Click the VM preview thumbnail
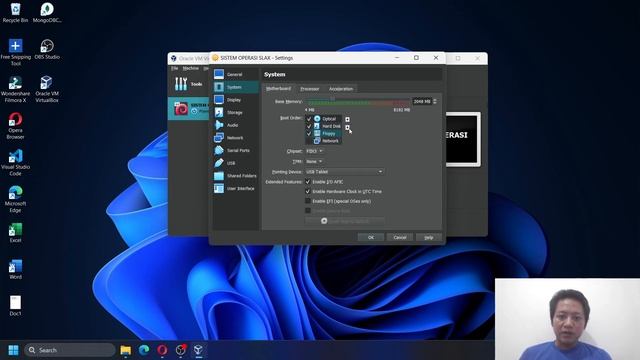Screen dimensions: 640x360 coord(463,139)
